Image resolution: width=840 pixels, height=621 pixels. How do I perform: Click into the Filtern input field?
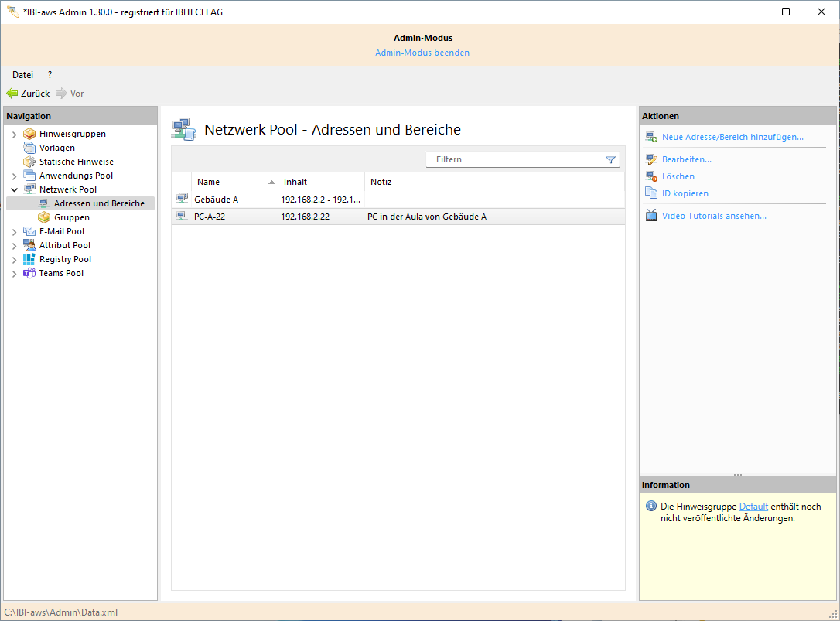[x=514, y=159]
